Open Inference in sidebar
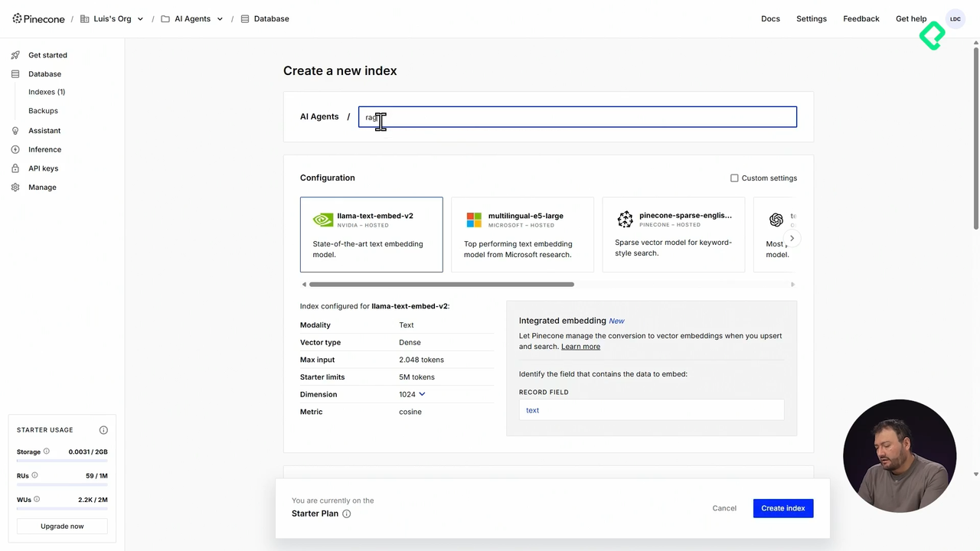 coord(44,149)
